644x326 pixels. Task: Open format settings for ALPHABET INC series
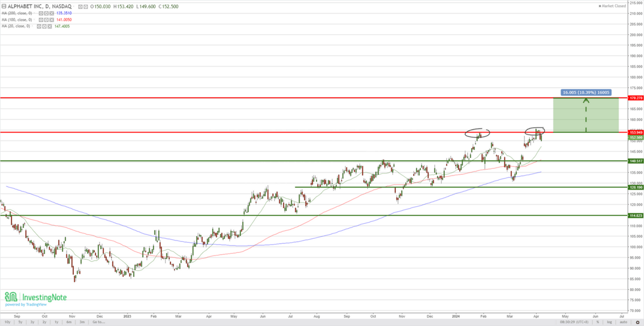pyautogui.click(x=86, y=6)
